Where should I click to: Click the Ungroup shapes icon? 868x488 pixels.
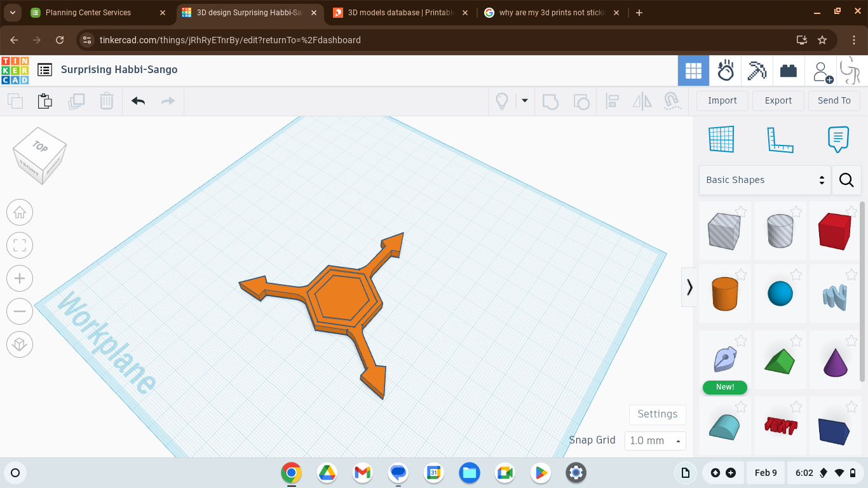(581, 101)
